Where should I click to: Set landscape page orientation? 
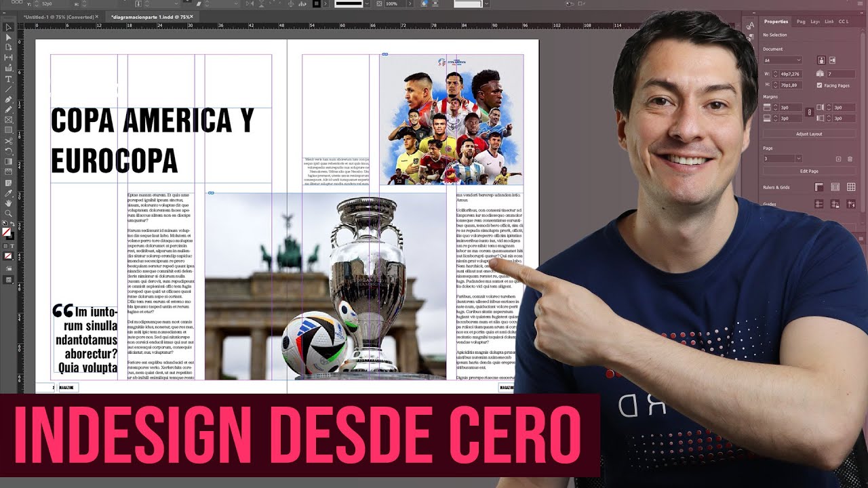tap(832, 60)
